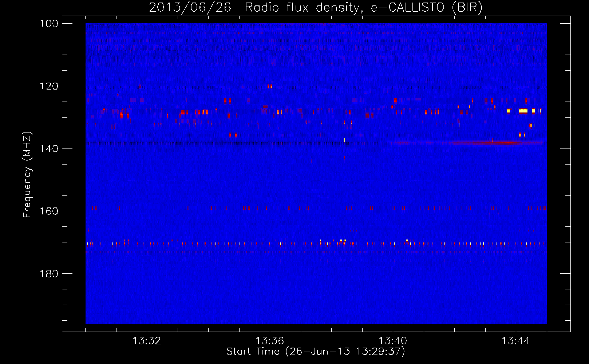This screenshot has height=364, width=589.
Task: Click the 100 frequency tick label
Action: (49, 24)
